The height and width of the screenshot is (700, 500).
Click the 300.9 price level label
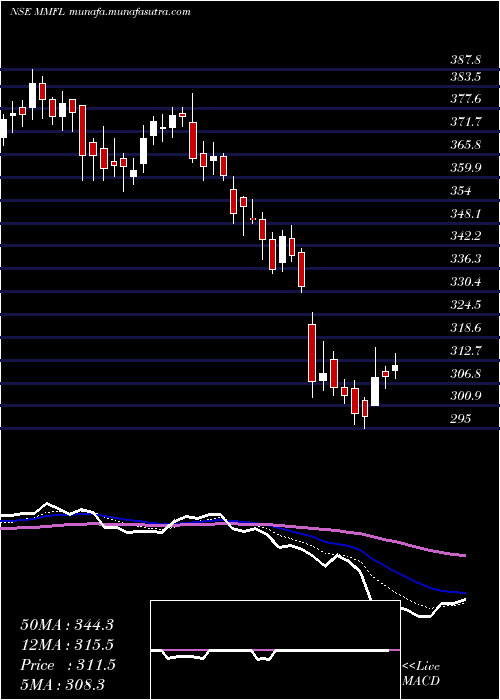[x=464, y=396]
